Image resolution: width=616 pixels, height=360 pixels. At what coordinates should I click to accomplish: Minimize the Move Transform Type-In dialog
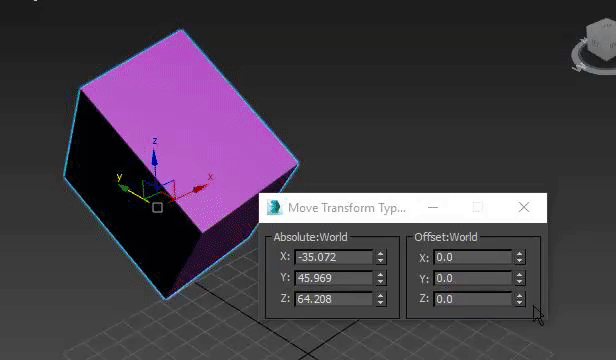433,207
